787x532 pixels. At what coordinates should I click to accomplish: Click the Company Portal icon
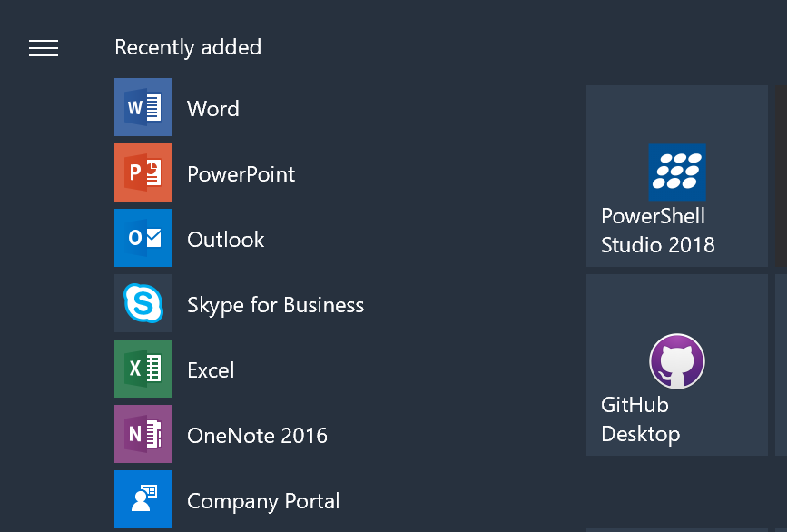click(143, 499)
